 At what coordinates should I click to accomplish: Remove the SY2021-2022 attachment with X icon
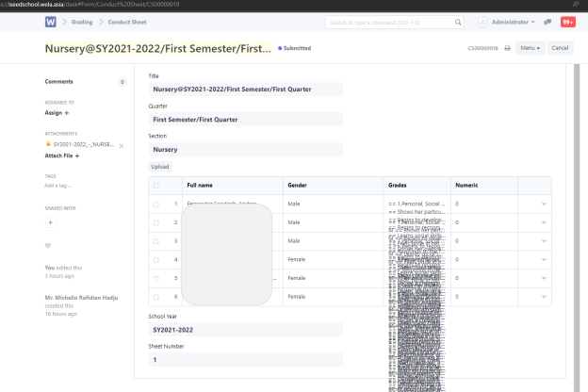pyautogui.click(x=122, y=145)
